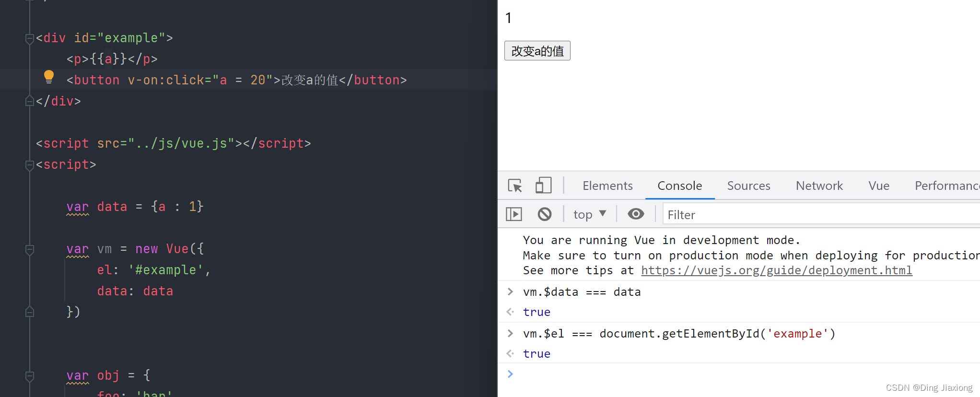
Task: Click the el: '#example' code line
Action: (x=153, y=270)
